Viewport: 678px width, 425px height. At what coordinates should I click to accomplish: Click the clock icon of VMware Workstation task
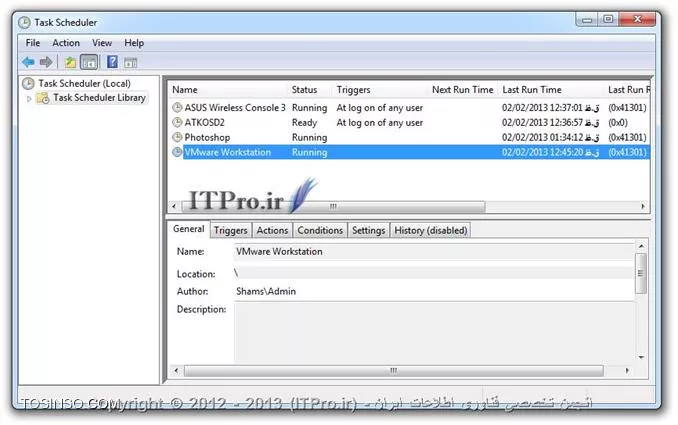pyautogui.click(x=177, y=152)
